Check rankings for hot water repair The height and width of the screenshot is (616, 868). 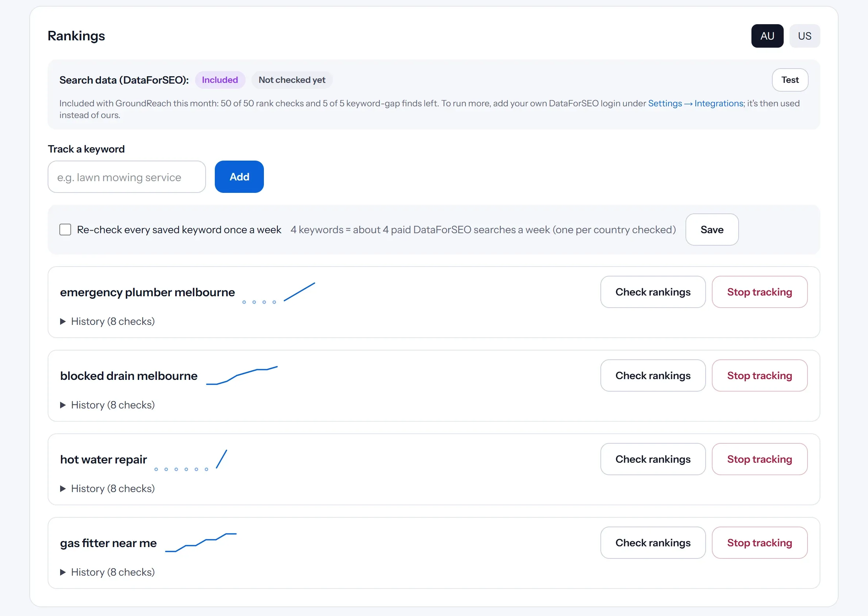(x=653, y=459)
